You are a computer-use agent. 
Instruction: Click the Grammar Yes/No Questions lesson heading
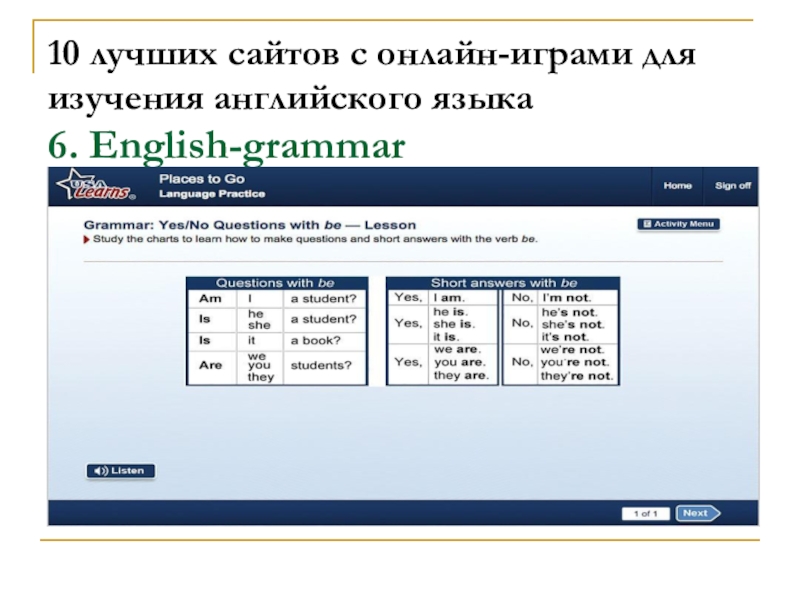[250, 225]
